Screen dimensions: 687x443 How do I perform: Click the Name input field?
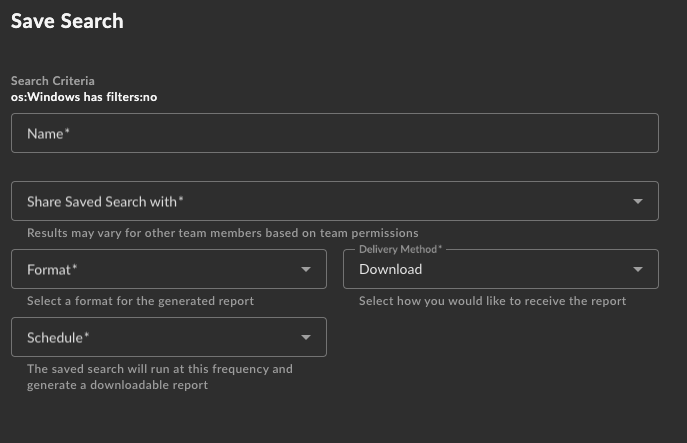coord(335,133)
